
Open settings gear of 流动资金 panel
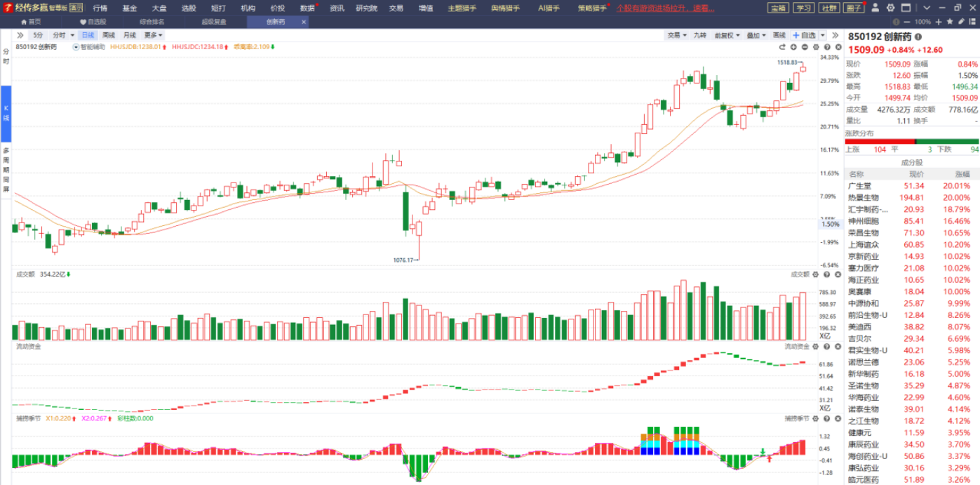click(x=816, y=346)
